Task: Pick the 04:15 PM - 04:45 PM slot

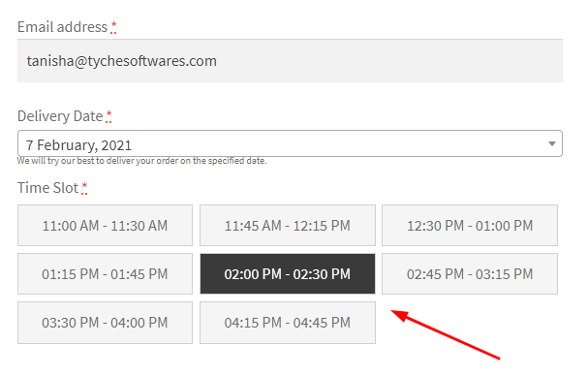Action: pos(288,323)
